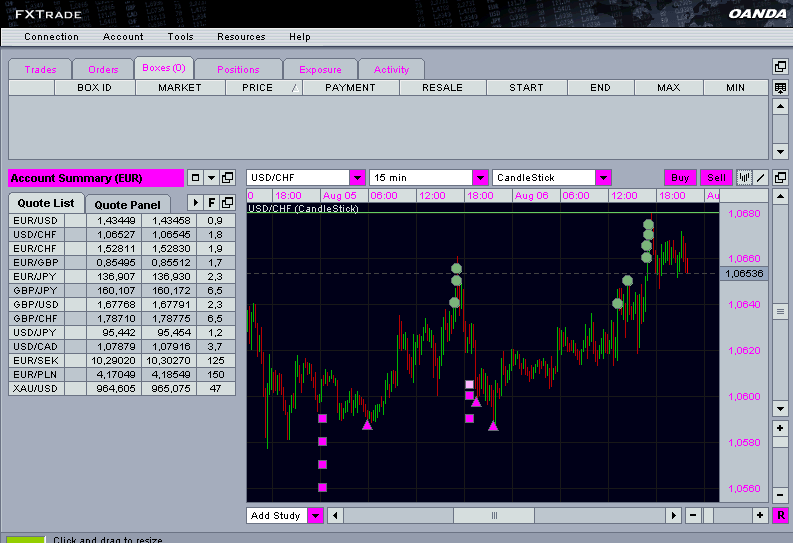Open the CandleStick chart type dropdown
Image resolution: width=793 pixels, height=543 pixels.
[x=603, y=177]
